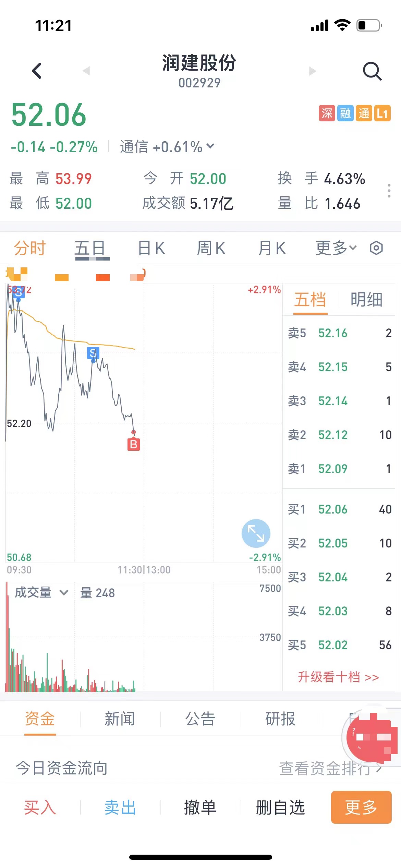Open 升级看十档 upgrade link
This screenshot has width=401, height=868.
pos(338,677)
